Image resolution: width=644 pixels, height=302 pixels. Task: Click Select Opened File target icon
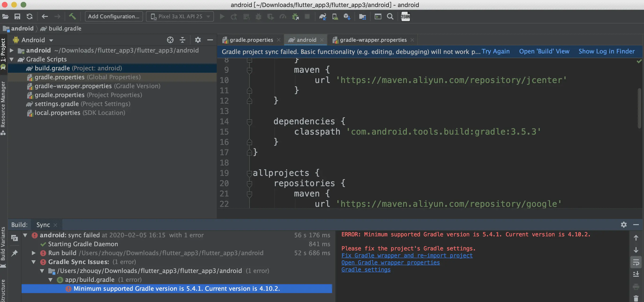[170, 40]
